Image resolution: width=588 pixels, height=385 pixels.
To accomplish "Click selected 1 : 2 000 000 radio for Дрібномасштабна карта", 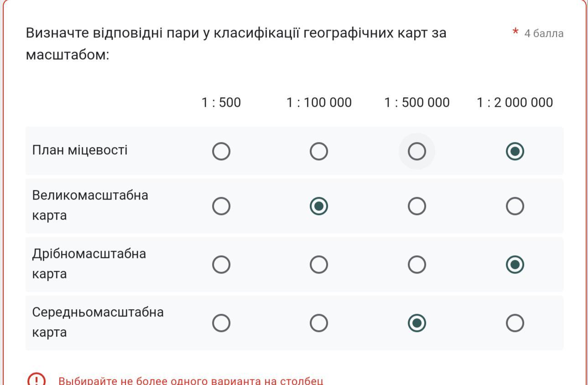I will point(515,264).
